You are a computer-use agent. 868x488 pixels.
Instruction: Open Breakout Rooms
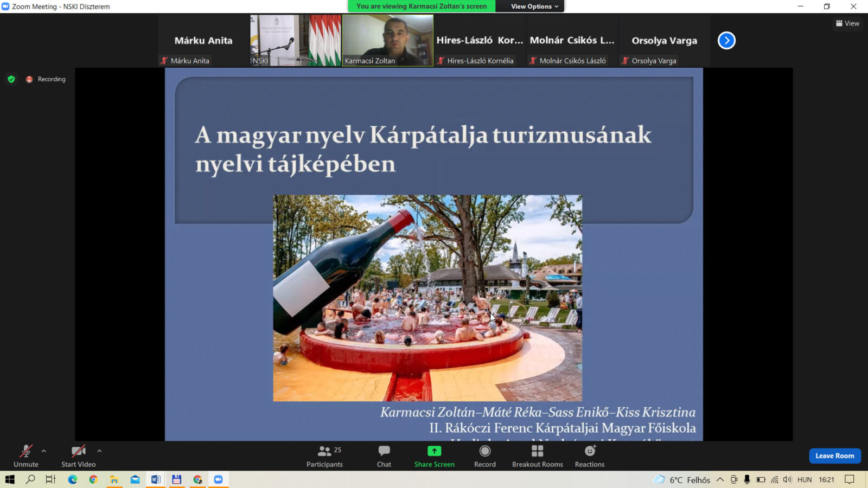(x=537, y=456)
